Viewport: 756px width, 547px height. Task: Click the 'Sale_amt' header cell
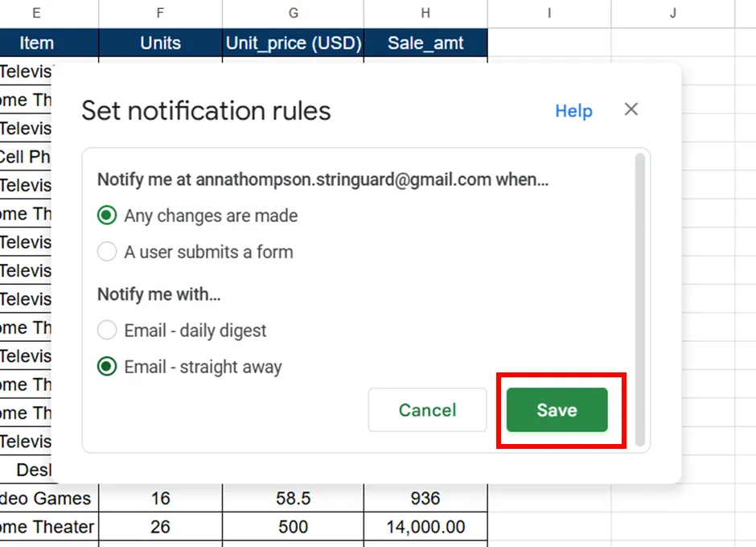click(x=425, y=43)
